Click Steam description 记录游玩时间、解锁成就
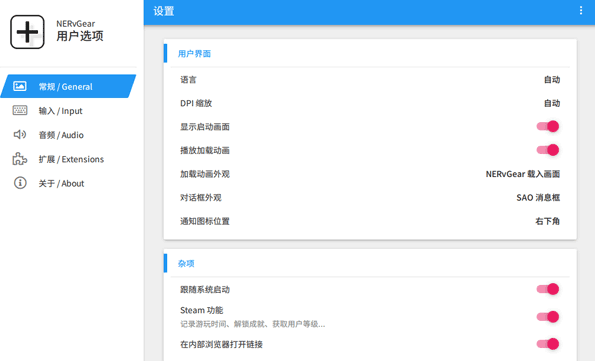 [x=252, y=324]
